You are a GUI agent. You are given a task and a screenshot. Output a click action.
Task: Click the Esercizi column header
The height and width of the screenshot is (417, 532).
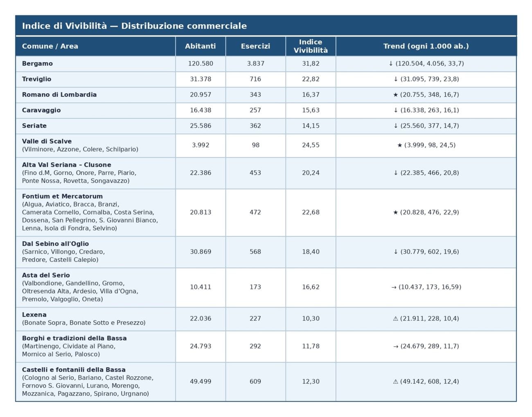point(255,46)
